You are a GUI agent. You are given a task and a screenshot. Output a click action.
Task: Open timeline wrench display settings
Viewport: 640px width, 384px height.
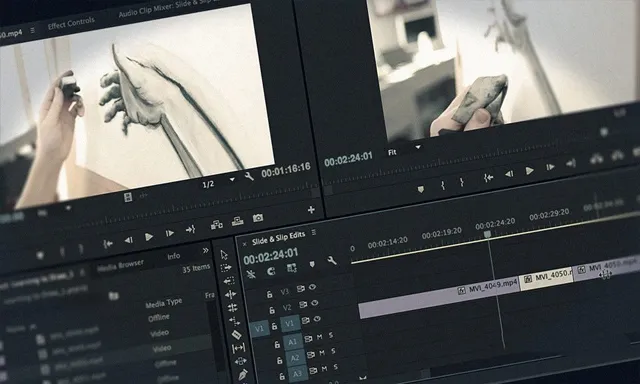click(x=332, y=260)
